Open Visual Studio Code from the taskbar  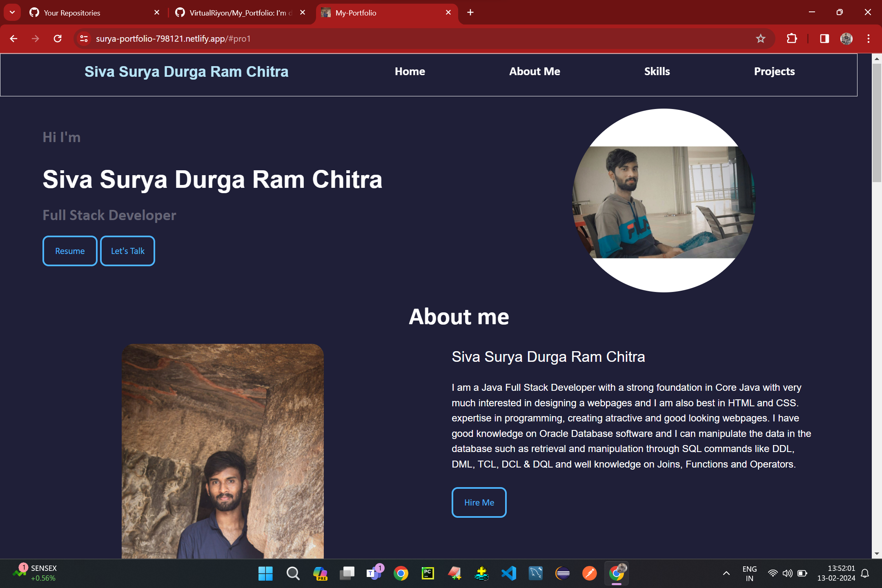[508, 573]
